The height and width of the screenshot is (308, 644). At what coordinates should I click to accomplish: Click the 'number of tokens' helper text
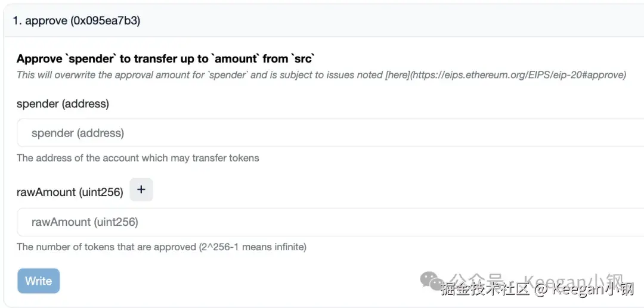coord(107,247)
